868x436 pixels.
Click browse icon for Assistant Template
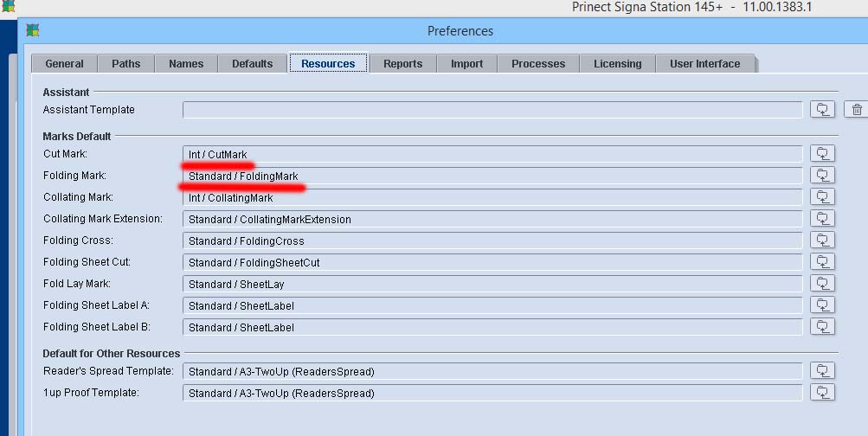(822, 109)
